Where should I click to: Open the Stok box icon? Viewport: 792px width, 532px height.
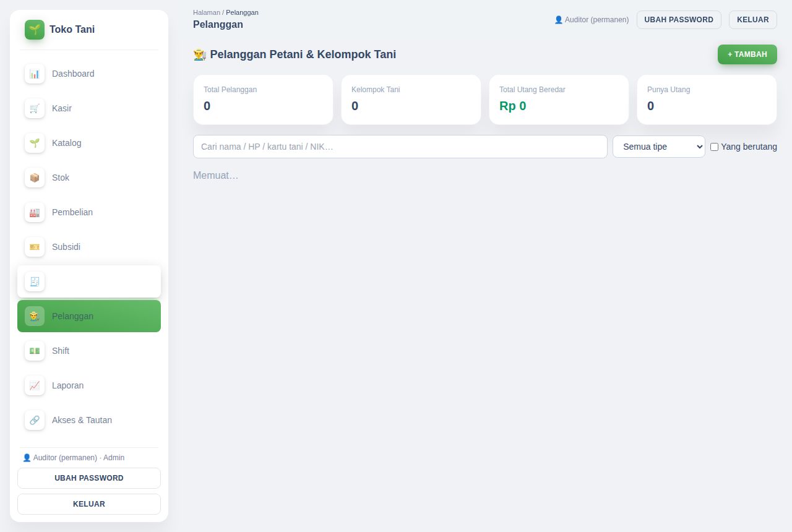click(x=35, y=178)
